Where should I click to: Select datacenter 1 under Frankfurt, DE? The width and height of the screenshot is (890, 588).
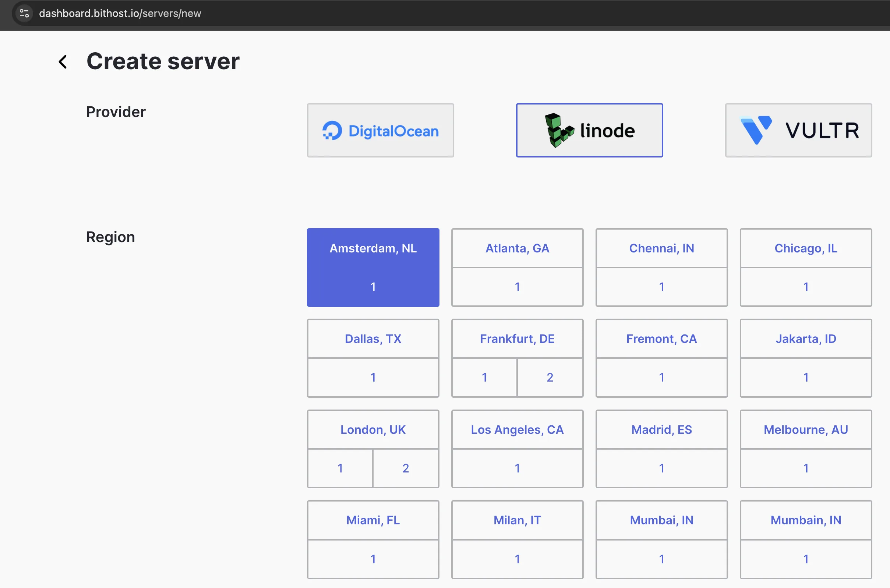[484, 377]
